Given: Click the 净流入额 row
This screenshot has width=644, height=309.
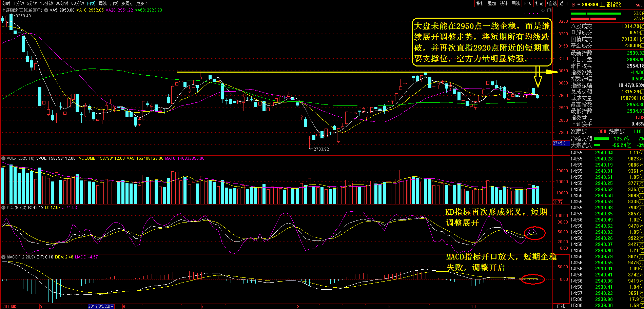Looking at the screenshot, I should click(x=607, y=139).
